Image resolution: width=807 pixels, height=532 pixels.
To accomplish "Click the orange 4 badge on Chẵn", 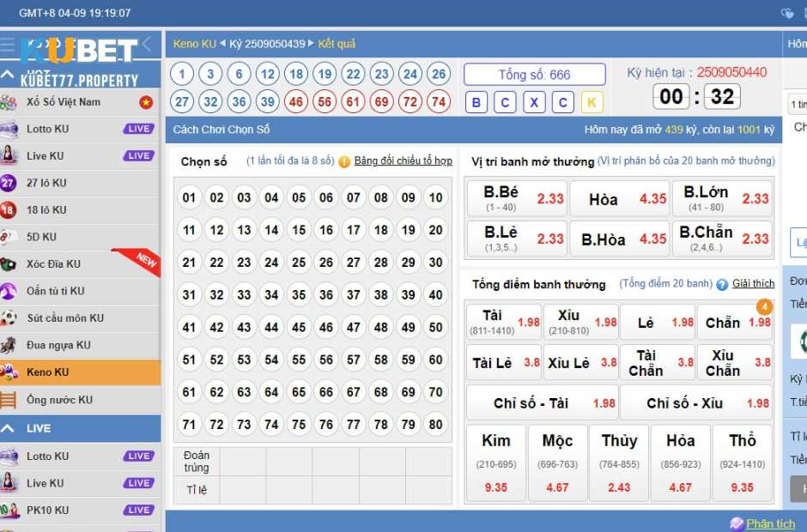I will (x=764, y=307).
